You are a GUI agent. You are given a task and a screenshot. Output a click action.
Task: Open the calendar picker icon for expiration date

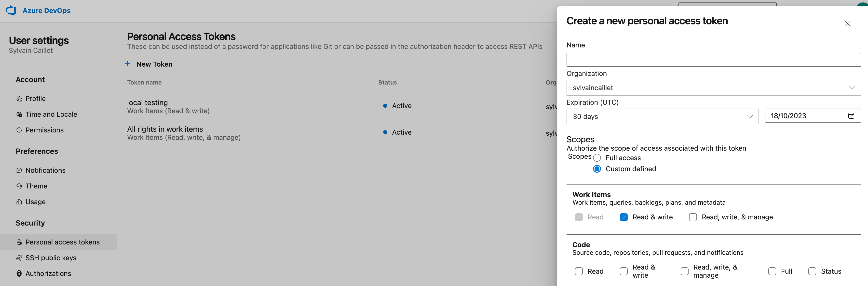click(851, 116)
